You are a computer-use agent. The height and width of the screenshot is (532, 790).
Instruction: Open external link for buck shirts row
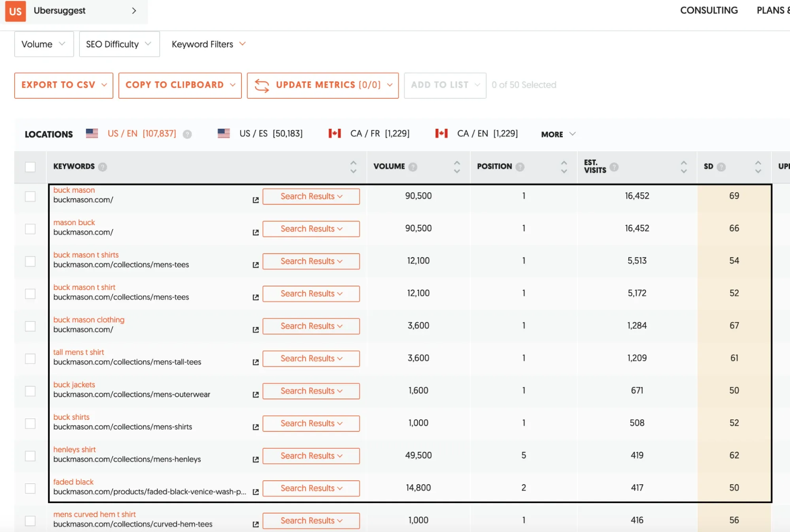tap(256, 427)
